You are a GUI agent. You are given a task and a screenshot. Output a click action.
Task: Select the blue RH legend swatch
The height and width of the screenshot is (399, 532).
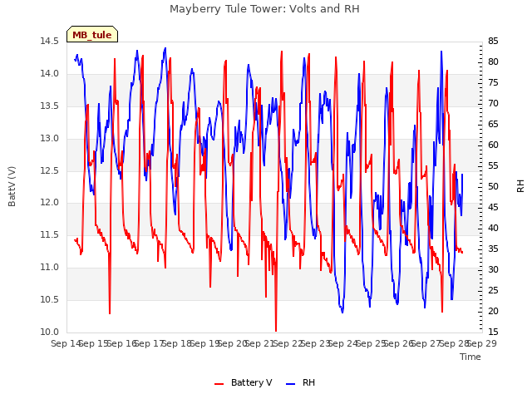tap(291, 383)
